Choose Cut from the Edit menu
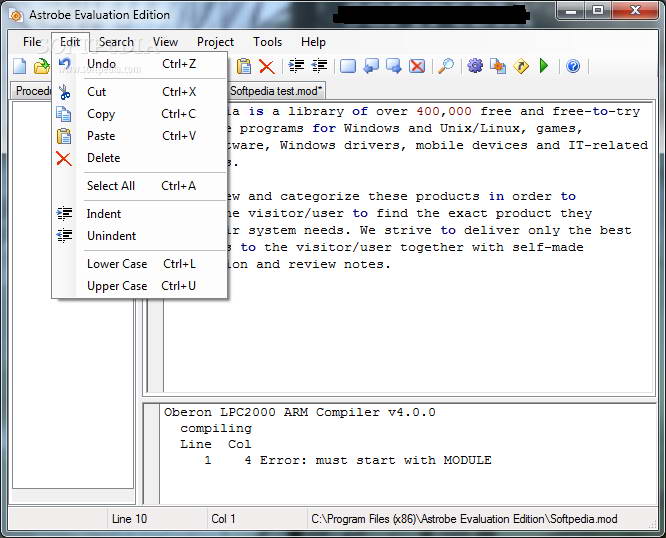 140,92
